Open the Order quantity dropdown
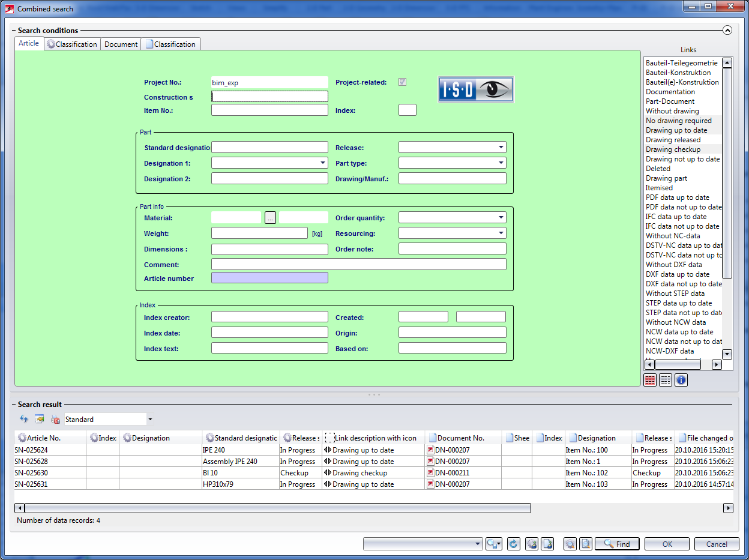749x560 pixels. tap(501, 218)
